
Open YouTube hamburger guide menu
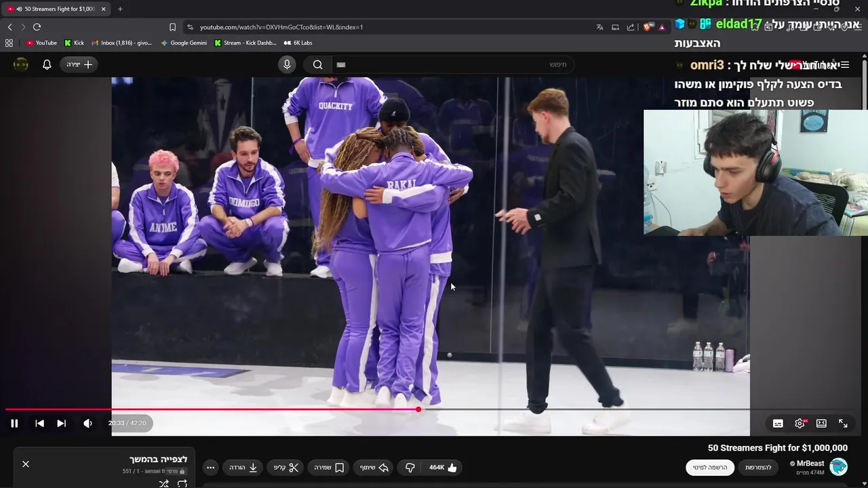click(x=844, y=65)
